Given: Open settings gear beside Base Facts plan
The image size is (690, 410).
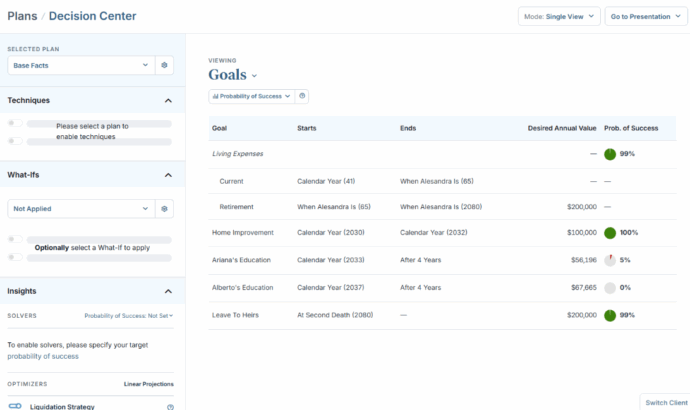Looking at the screenshot, I should (166, 65).
